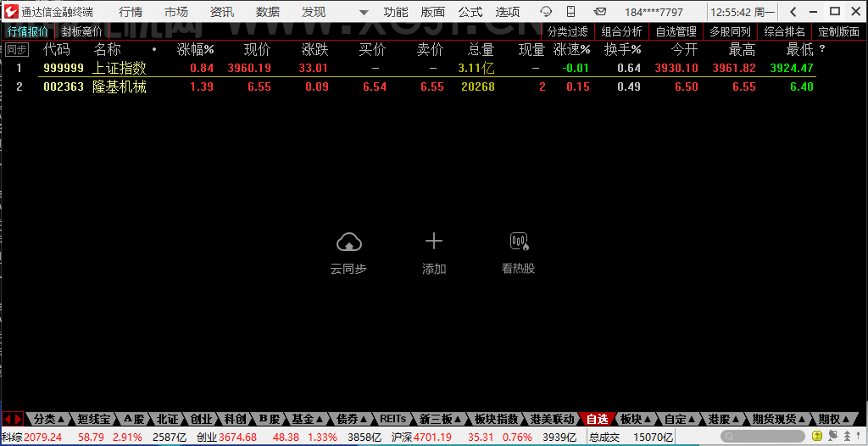Select the 港美联动 bottom tab

click(x=552, y=419)
